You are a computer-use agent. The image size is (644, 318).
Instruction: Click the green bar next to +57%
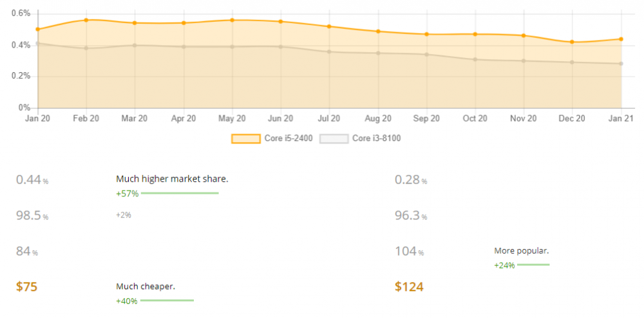tap(180, 193)
